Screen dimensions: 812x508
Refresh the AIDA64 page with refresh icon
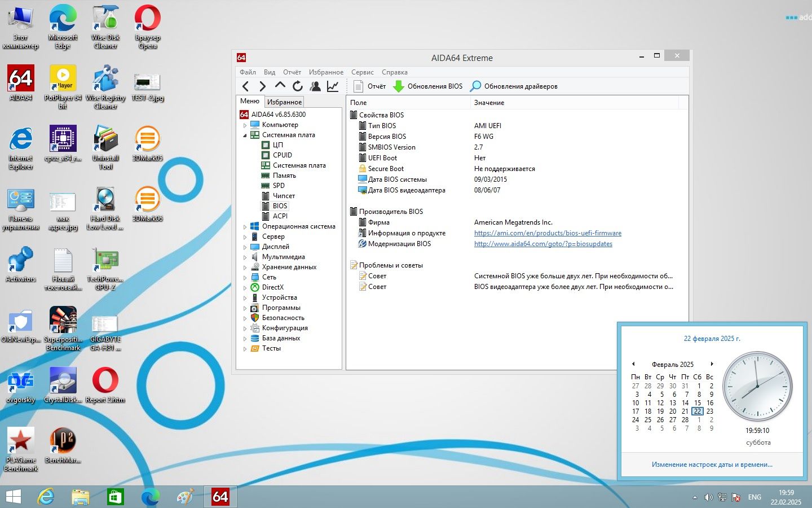pos(298,86)
